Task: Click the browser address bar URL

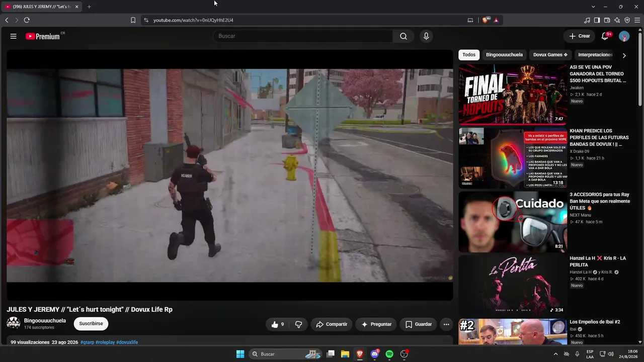Action: [x=193, y=20]
